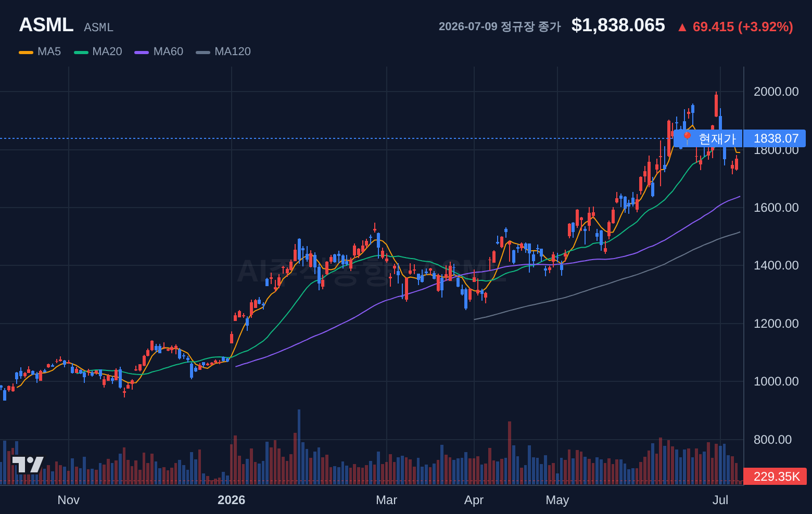
Task: Click the 1200.00 price axis label
Action: point(776,324)
